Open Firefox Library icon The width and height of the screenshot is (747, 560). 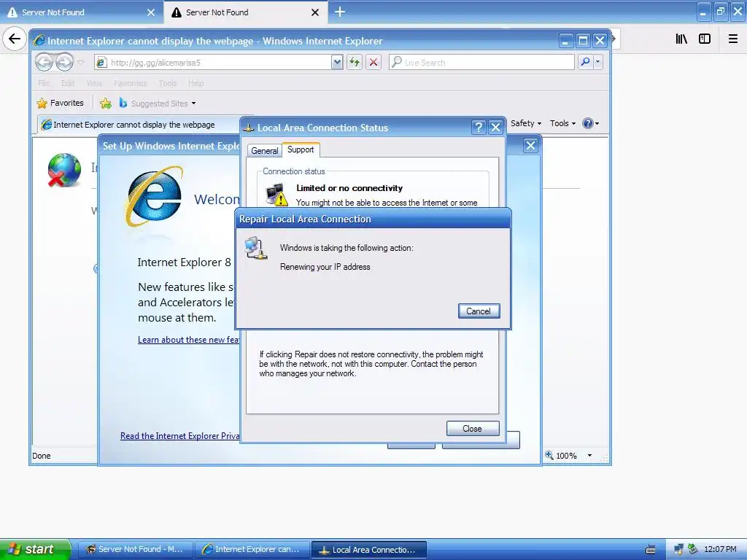coord(681,39)
